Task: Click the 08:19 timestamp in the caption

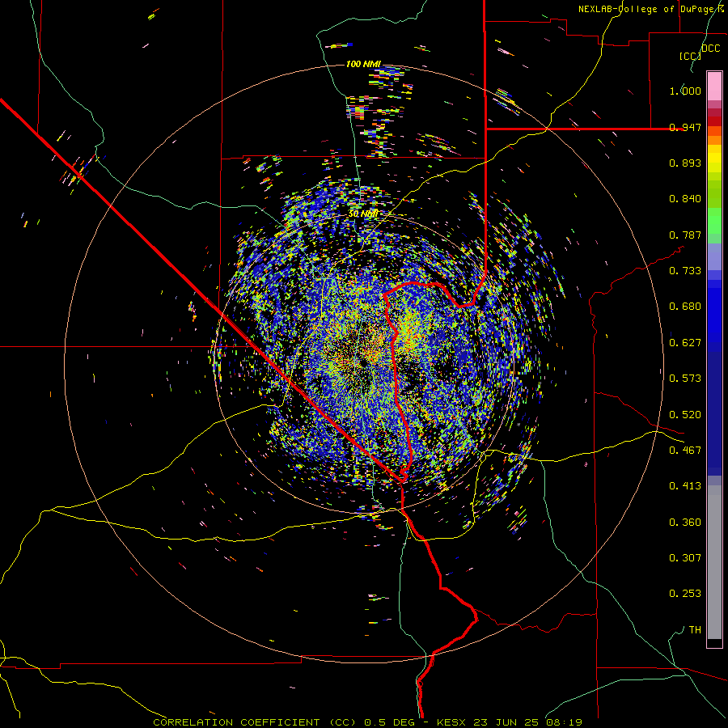Action: coord(563,722)
